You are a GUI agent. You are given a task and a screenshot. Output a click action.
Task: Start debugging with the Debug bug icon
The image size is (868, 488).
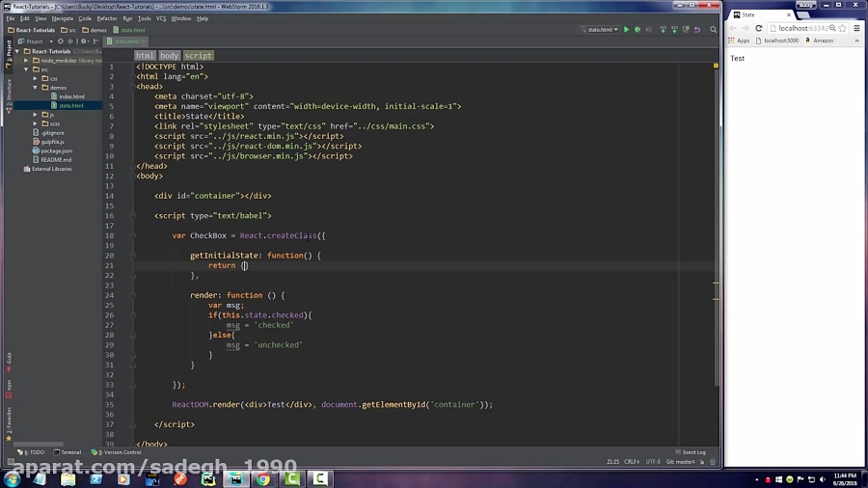click(x=637, y=29)
